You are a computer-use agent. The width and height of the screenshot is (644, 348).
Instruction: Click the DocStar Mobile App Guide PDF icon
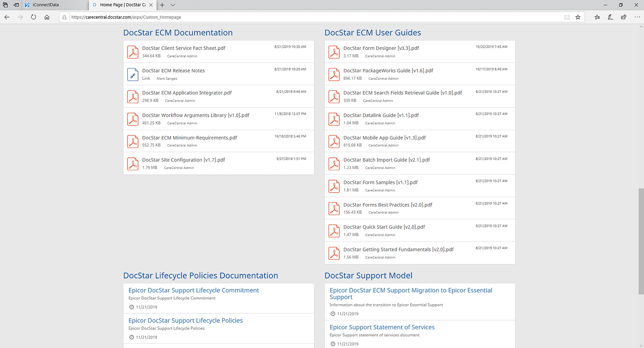tap(334, 141)
